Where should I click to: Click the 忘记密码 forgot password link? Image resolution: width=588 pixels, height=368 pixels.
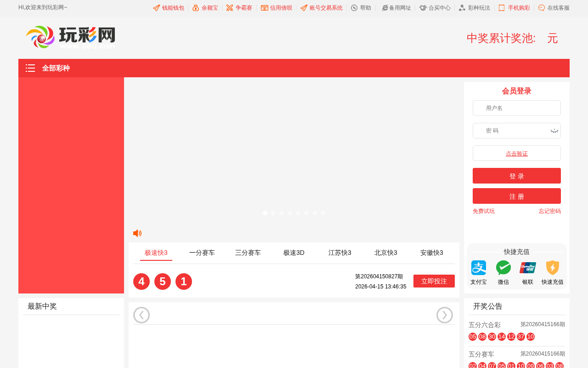tap(550, 211)
